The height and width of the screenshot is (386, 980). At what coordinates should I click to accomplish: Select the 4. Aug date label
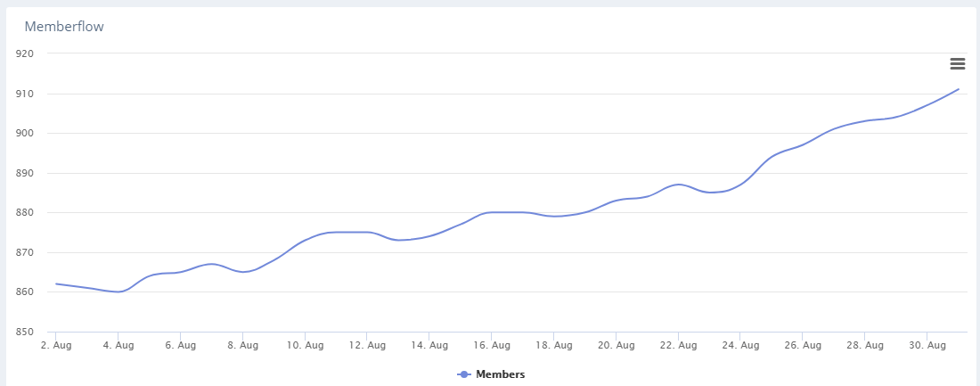pos(118,344)
